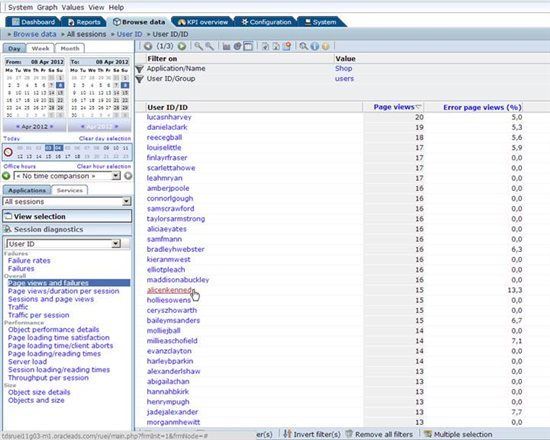
Task: Click the funnel icon for User ID/Group
Action: point(140,79)
